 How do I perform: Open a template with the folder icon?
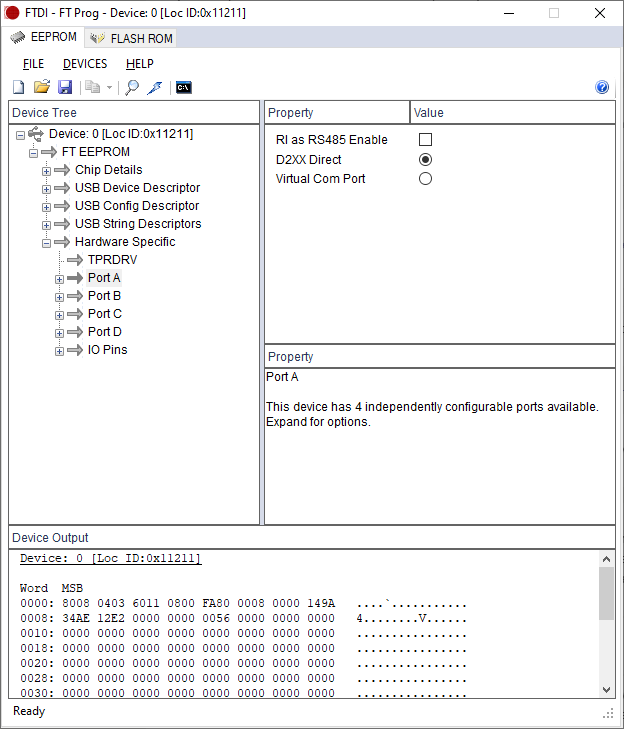click(42, 88)
